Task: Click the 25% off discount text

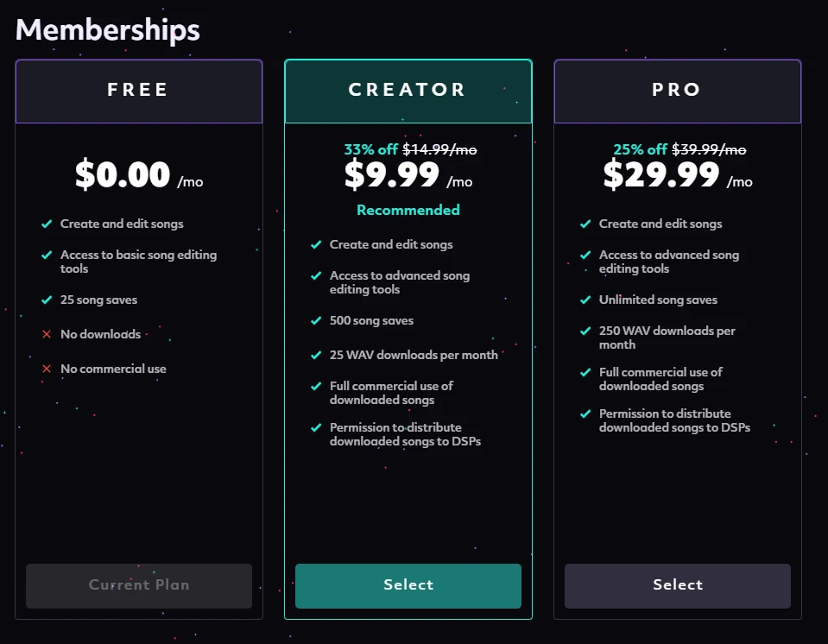Action: [640, 149]
